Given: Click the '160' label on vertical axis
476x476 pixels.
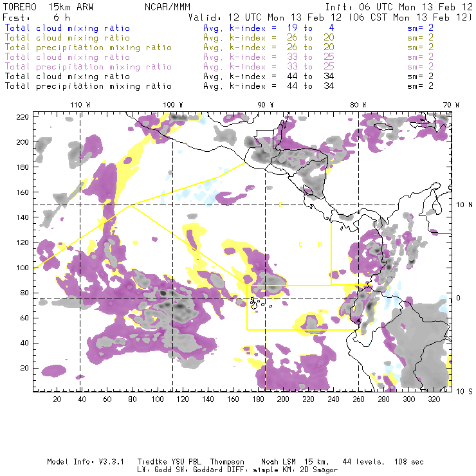Looking at the screenshot, I should tap(23, 192).
